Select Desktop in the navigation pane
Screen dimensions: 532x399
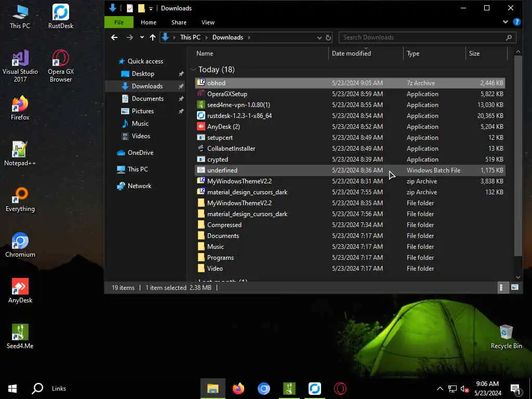[143, 74]
